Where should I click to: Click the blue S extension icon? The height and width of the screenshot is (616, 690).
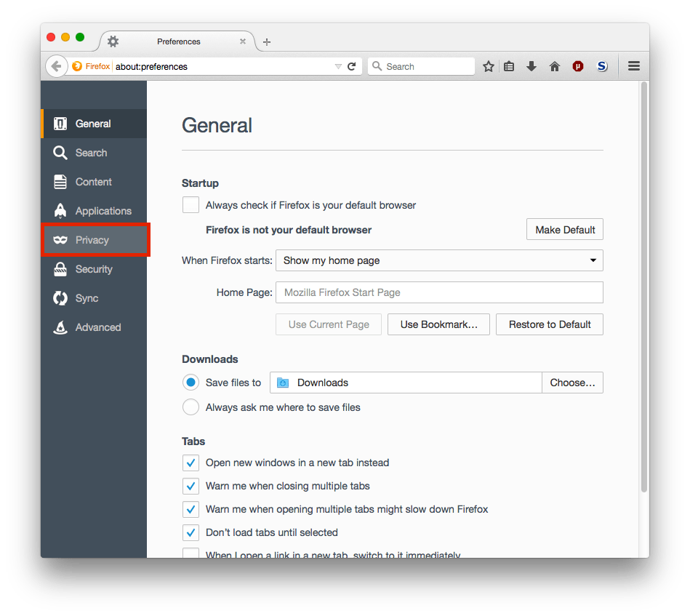pyautogui.click(x=602, y=66)
